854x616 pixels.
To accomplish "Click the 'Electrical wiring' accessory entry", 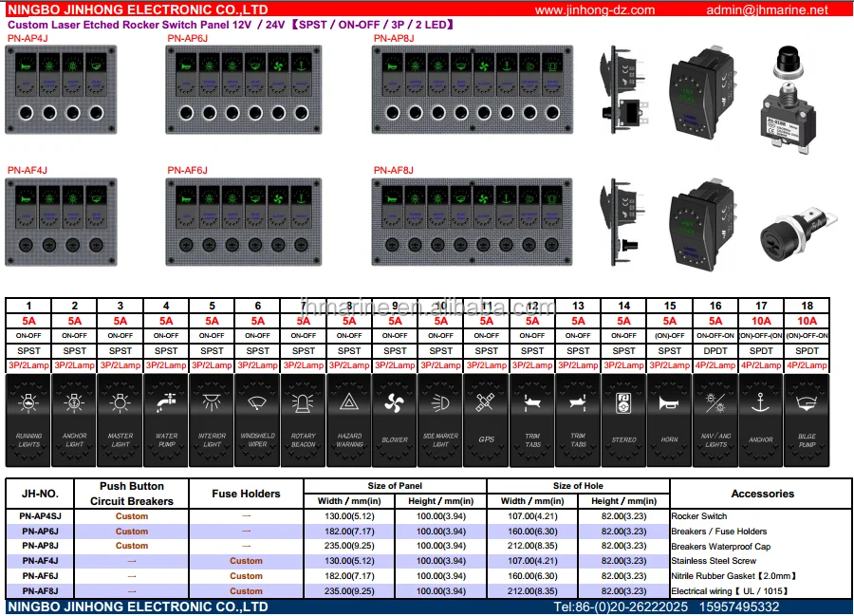I will point(730,591).
